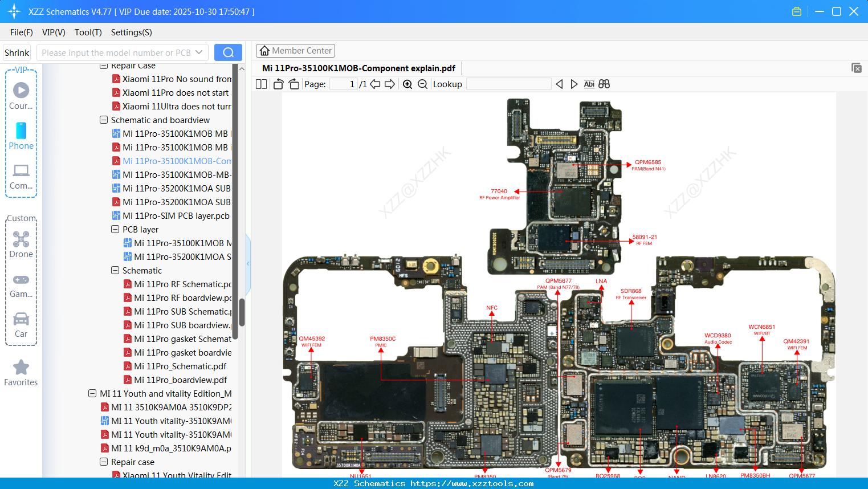Screen dimensions: 868x489
Task: Toggle the two-page layout view
Action: click(x=260, y=84)
